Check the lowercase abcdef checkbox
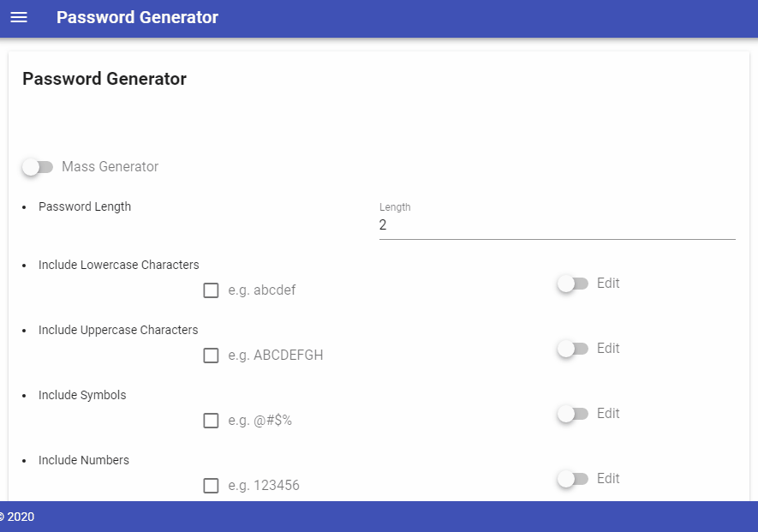This screenshot has width=758, height=532. [x=211, y=290]
